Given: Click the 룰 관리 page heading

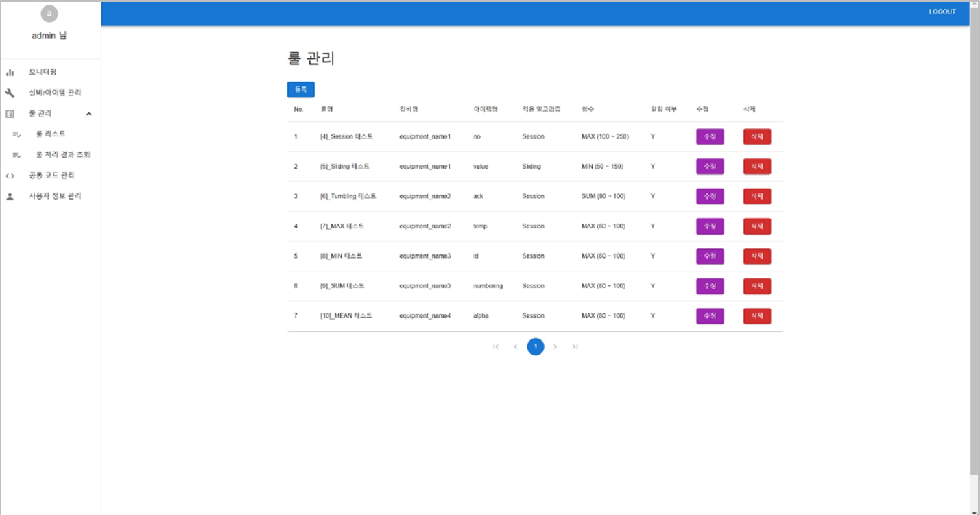Looking at the screenshot, I should coord(311,59).
